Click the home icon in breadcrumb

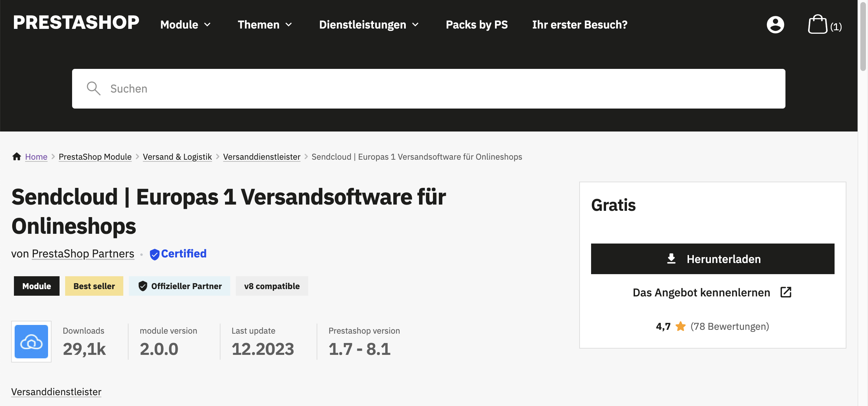17,157
